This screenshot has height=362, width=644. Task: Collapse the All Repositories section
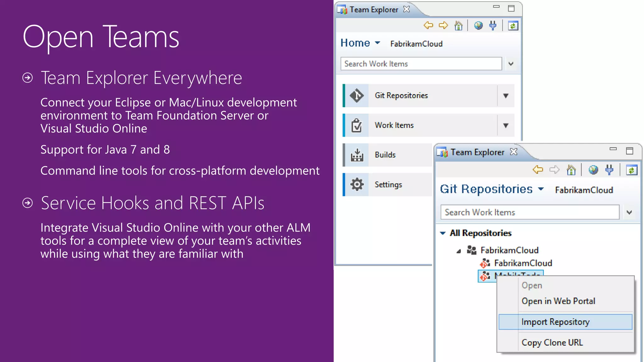pos(443,233)
